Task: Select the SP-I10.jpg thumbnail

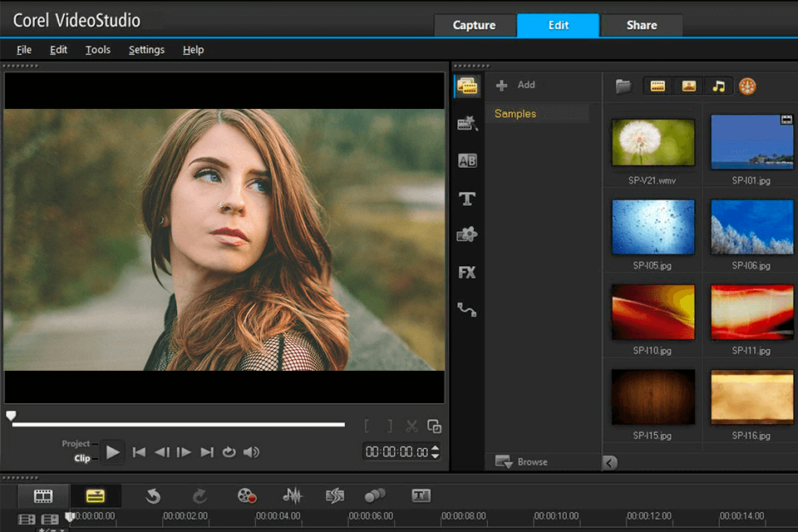Action: [653, 312]
